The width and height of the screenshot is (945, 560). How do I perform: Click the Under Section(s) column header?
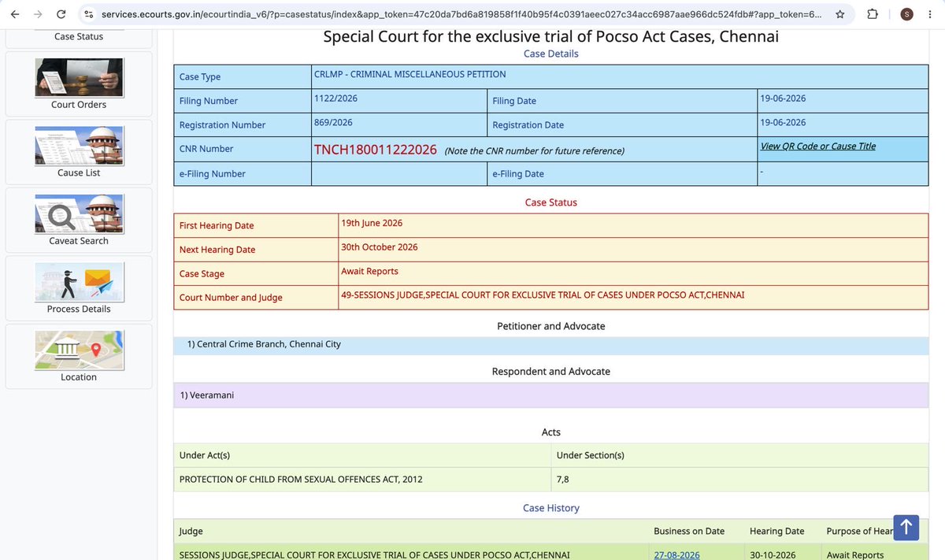[x=591, y=455]
